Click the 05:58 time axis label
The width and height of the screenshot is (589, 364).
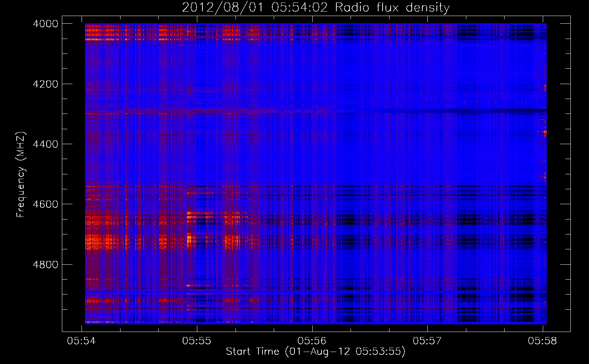coord(542,341)
